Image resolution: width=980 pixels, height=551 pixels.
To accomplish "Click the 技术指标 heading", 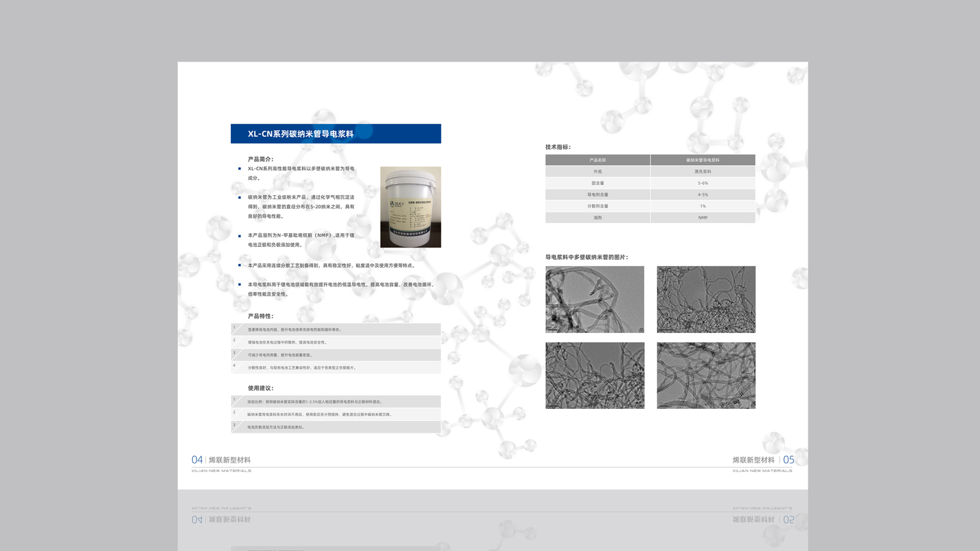I will point(558,147).
